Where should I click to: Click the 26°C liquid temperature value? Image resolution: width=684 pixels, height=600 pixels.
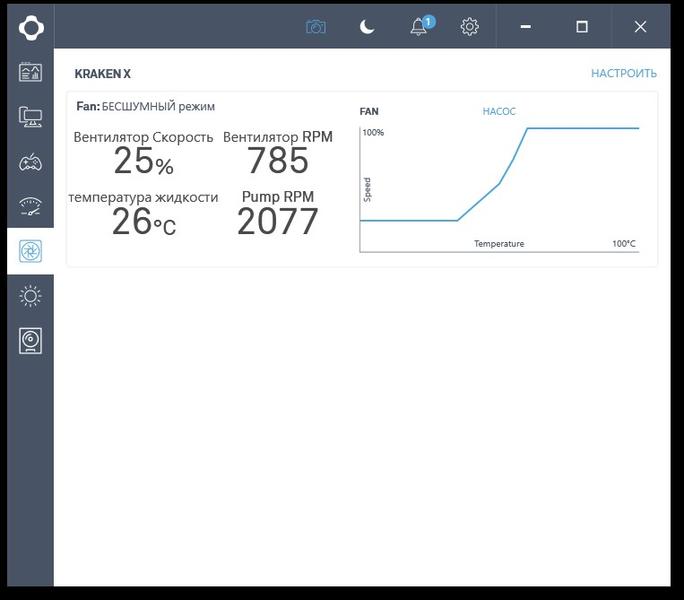pos(144,221)
